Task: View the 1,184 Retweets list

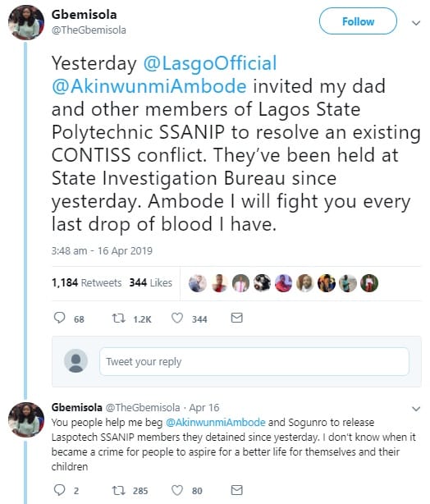Action: click(86, 282)
